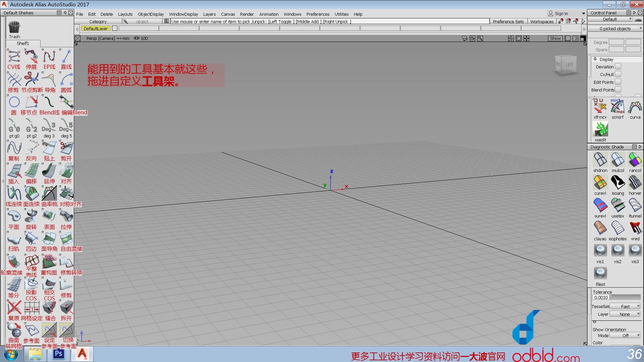Open the File menu
644x362 pixels.
tap(79, 14)
